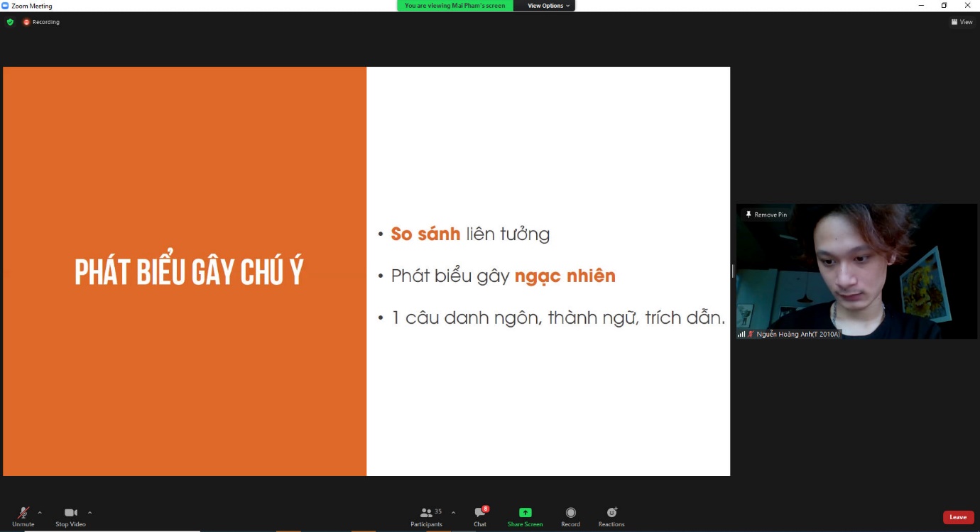This screenshot has height=532, width=980.
Task: Click the 'You are viewing Mai Pham's screen' banner
Action: [x=455, y=6]
